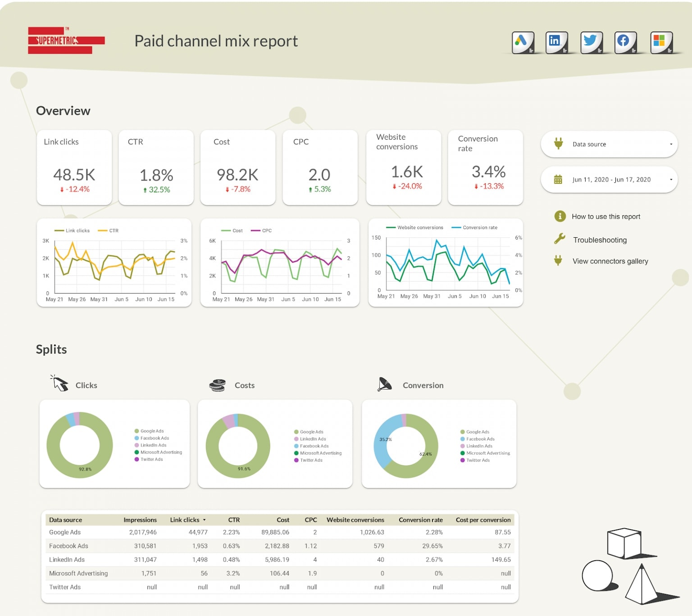
Task: Click the Facebook connector icon
Action: (625, 42)
